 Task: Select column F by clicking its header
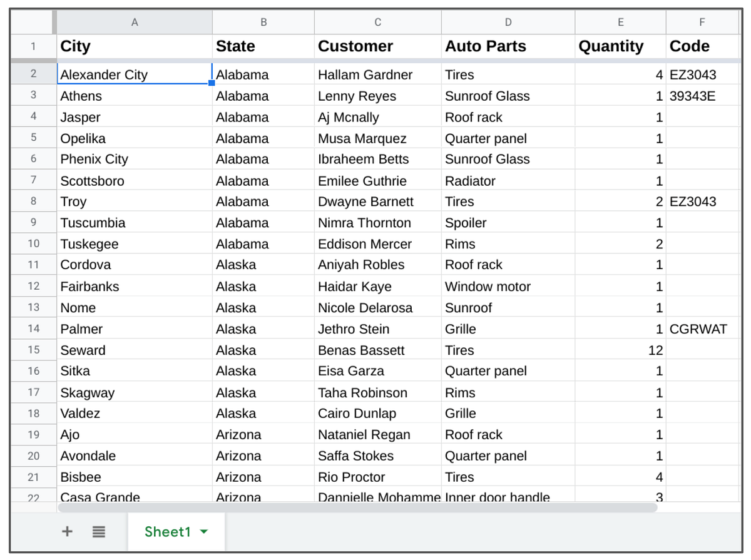[x=702, y=21]
